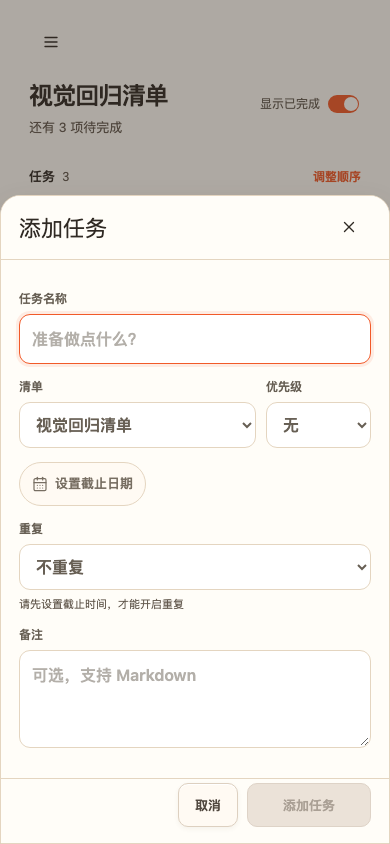Viewport: 390px width, 844px height.
Task: Click into the 备注 Markdown textarea
Action: (x=195, y=699)
